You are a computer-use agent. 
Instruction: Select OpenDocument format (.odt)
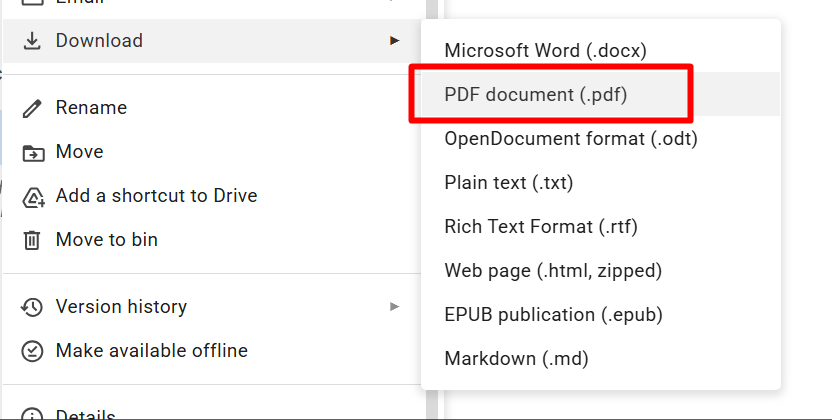[570, 139]
